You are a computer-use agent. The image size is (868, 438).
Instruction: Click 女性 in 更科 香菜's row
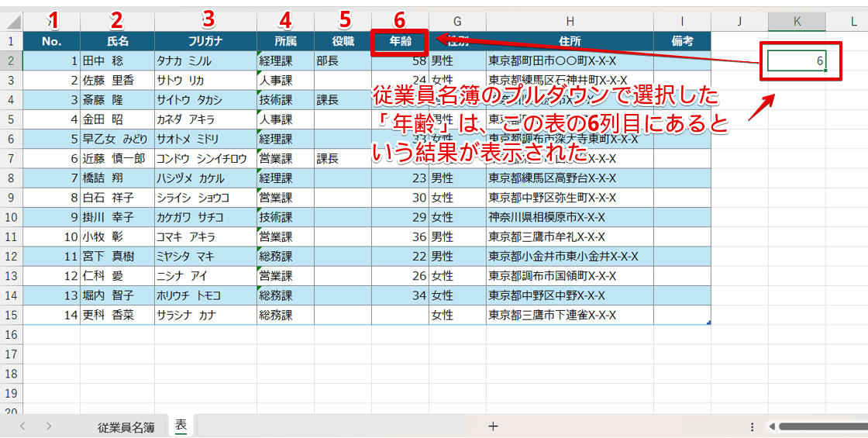pos(457,315)
